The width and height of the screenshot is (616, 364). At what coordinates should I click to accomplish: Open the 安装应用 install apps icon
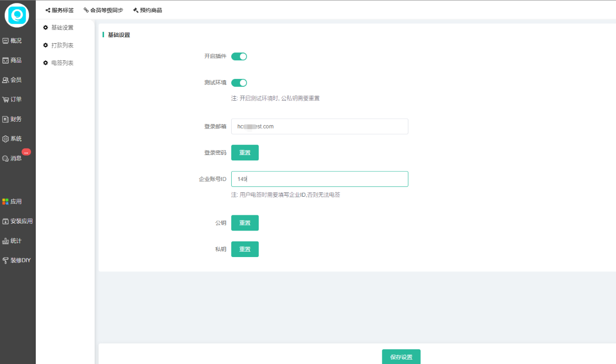[6, 221]
